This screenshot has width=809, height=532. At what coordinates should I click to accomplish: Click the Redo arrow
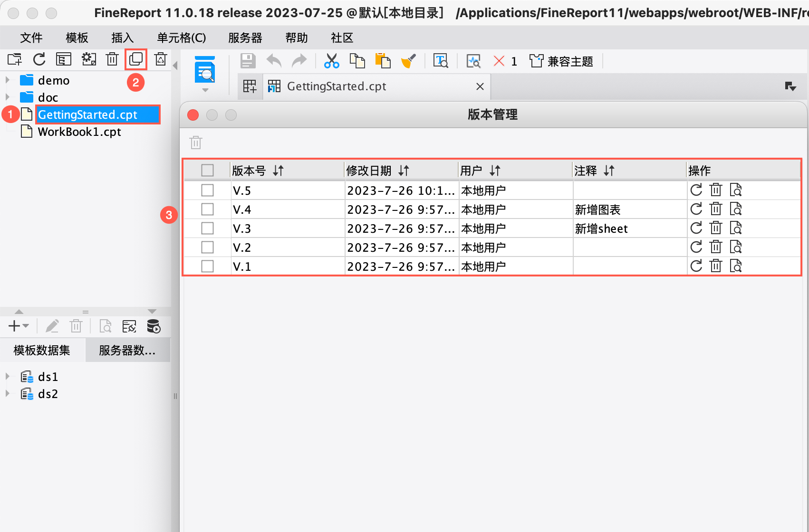pos(299,61)
